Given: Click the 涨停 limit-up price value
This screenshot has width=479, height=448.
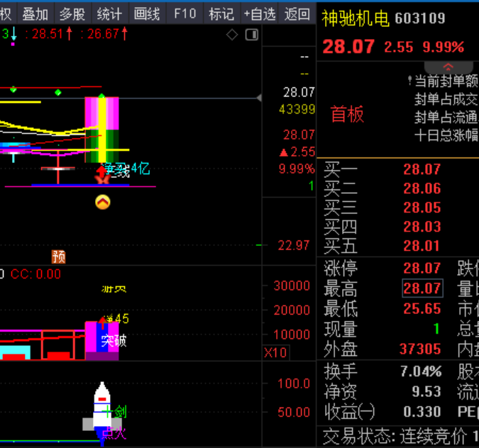Looking at the screenshot, I should tap(422, 268).
